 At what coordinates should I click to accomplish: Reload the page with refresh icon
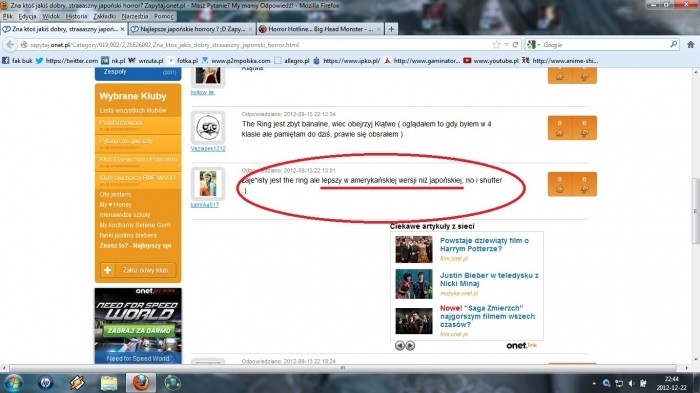tap(515, 45)
